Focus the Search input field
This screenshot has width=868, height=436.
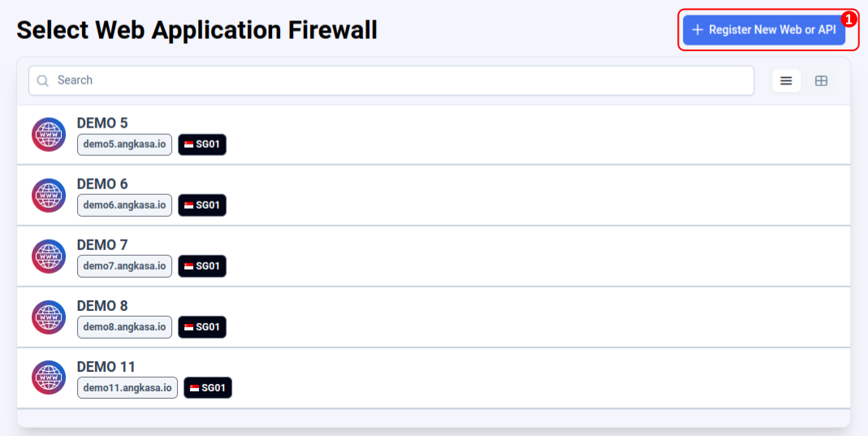coord(391,80)
